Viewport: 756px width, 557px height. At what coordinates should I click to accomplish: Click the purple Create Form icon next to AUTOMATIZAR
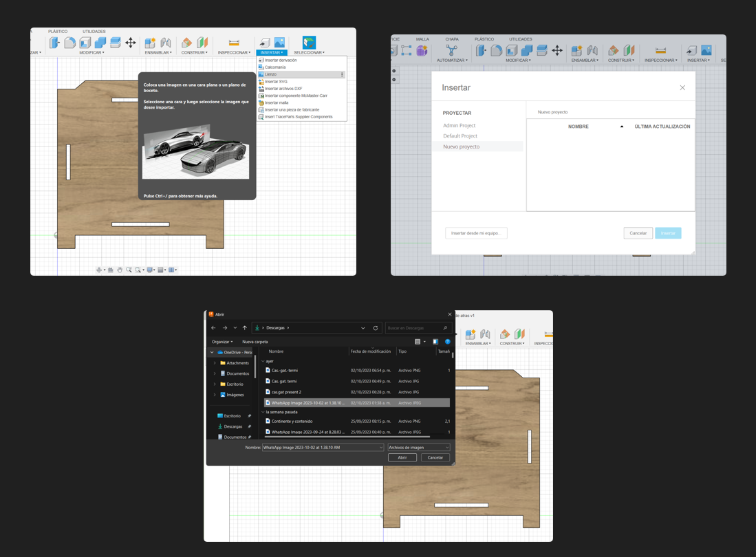[x=422, y=50]
